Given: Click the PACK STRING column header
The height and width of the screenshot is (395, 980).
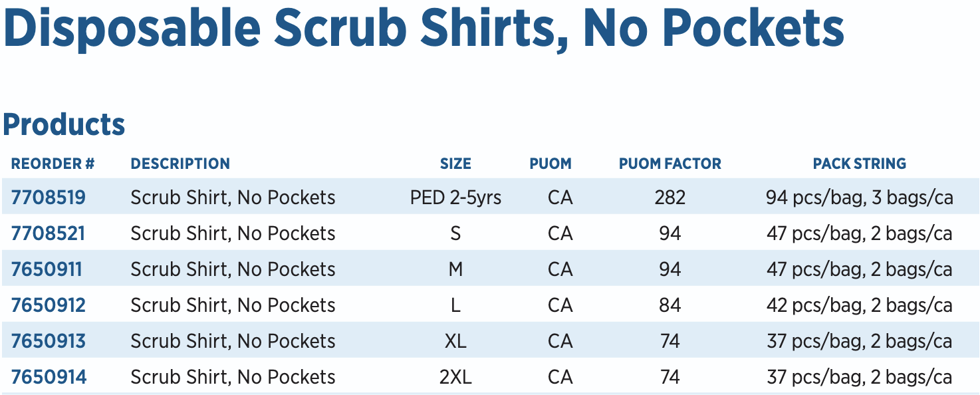Looking at the screenshot, I should click(x=860, y=164).
